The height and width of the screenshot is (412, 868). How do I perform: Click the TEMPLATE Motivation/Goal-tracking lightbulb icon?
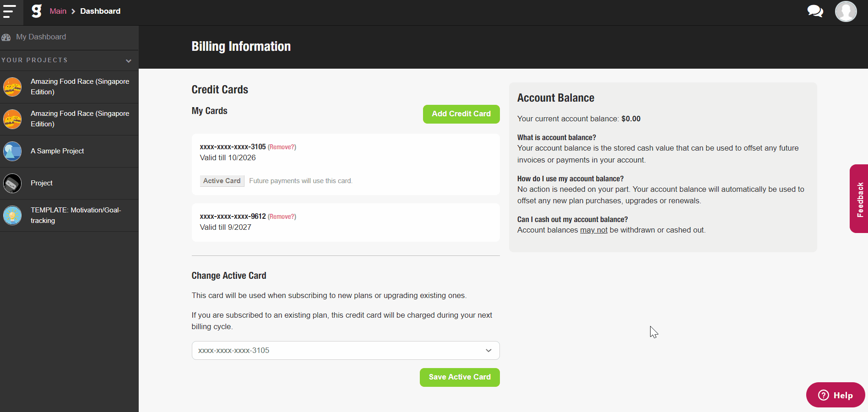tap(12, 215)
